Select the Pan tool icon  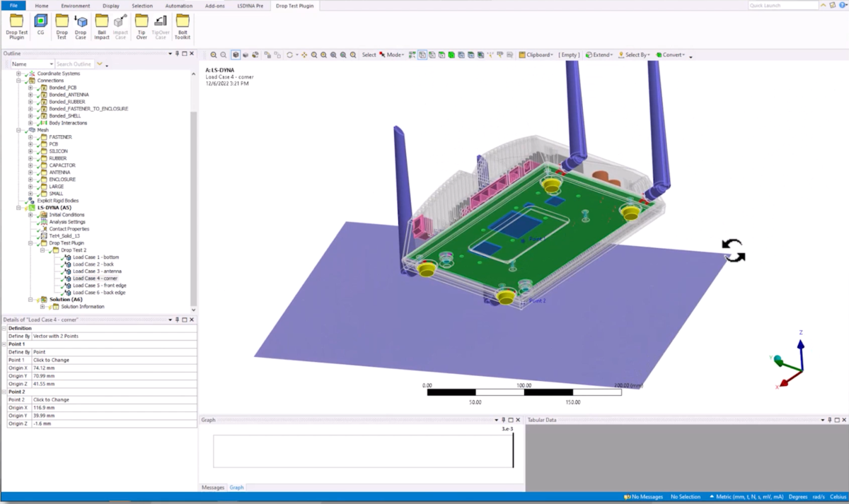click(304, 55)
